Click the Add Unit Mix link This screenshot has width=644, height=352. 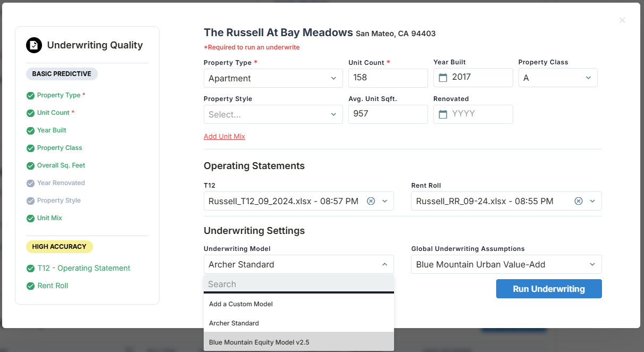coord(224,137)
